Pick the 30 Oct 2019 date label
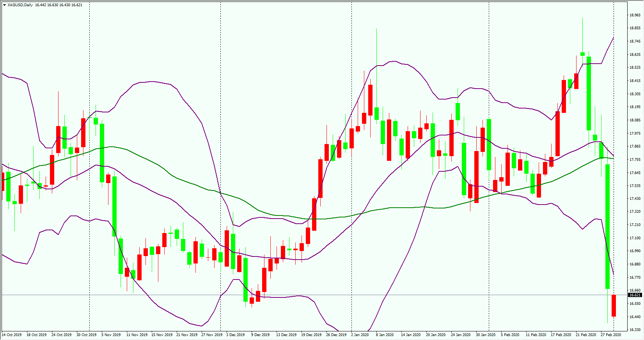The width and height of the screenshot is (644, 340). pos(86,335)
